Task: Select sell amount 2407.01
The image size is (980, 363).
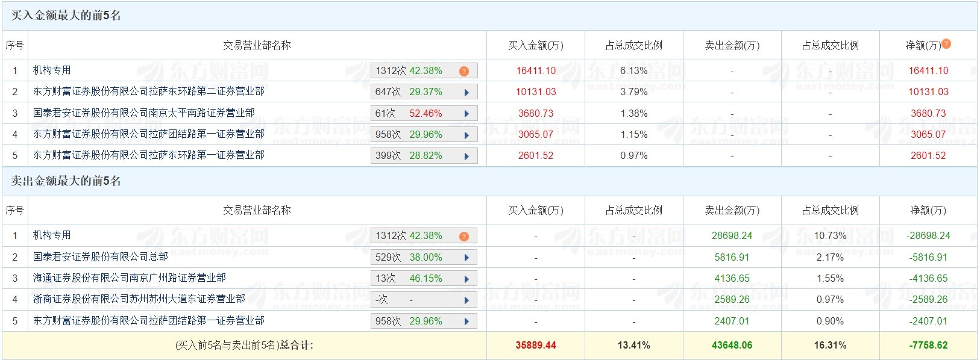Action: click(732, 321)
